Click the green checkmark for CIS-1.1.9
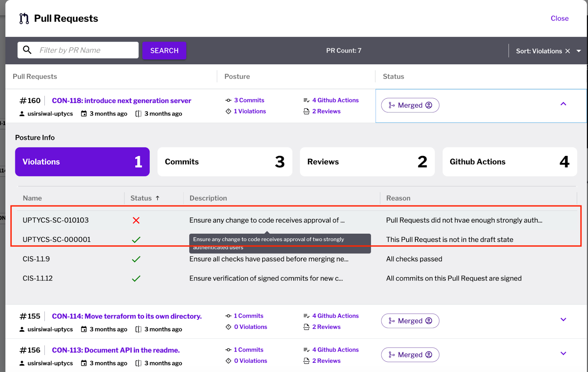The height and width of the screenshot is (372, 588). 136,259
